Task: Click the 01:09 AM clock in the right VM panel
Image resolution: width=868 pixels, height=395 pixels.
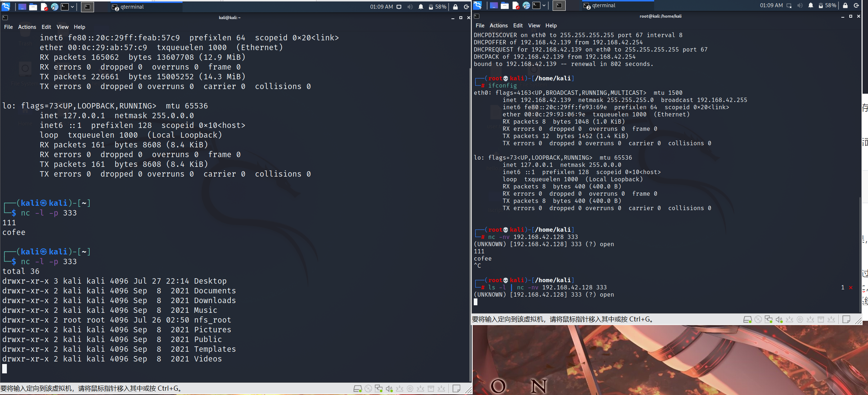Action: point(771,5)
